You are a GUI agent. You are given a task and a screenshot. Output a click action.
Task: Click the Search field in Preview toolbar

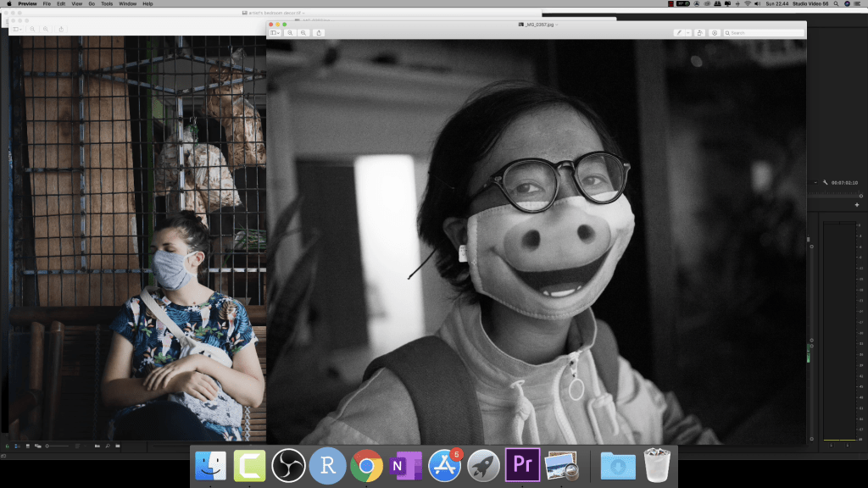pos(763,33)
